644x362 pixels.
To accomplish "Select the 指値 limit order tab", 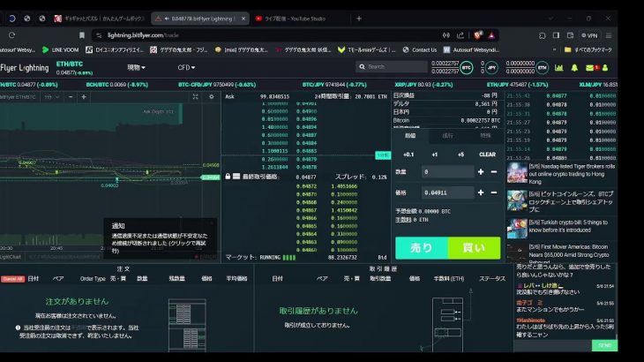I will 410,136.
